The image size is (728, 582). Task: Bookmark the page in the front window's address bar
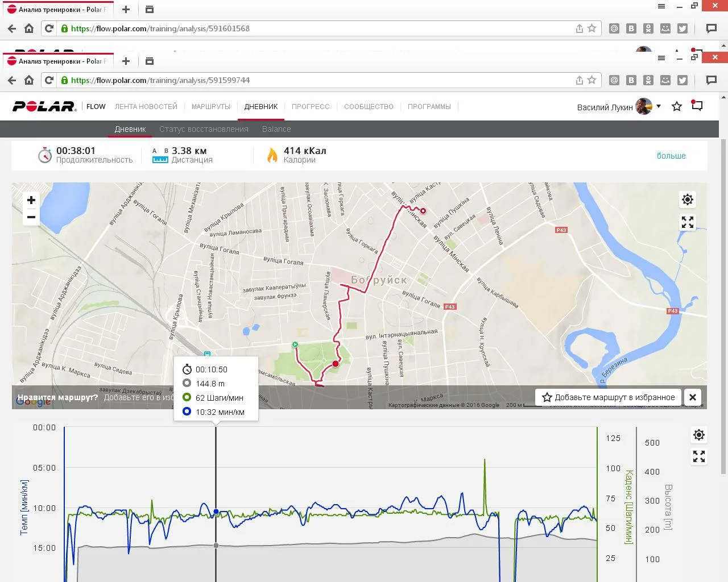[x=591, y=80]
